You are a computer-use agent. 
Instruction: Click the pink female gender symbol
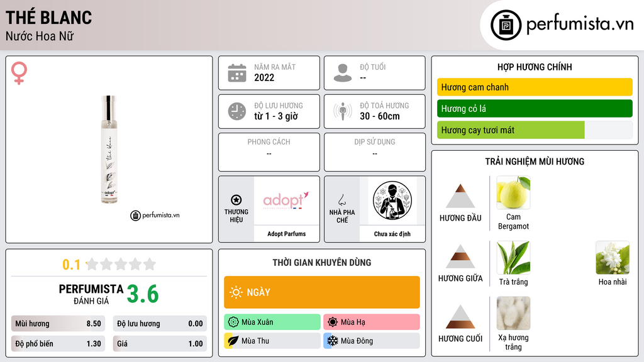point(19,73)
